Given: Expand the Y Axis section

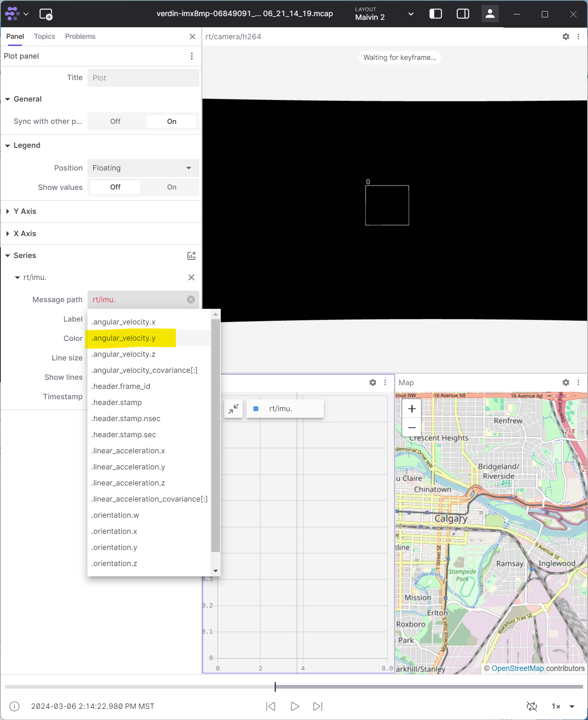Looking at the screenshot, I should 25,211.
